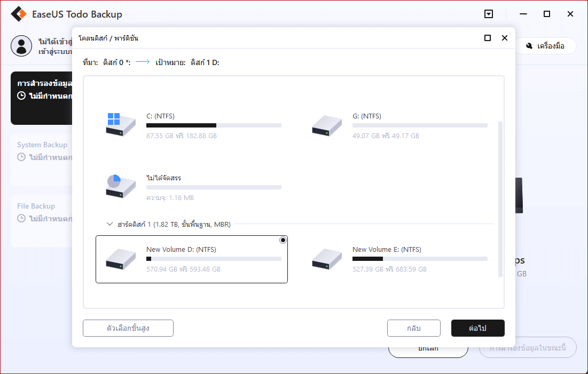Select the G: (NTFS) drive icon
The width and height of the screenshot is (588, 374).
tap(327, 125)
